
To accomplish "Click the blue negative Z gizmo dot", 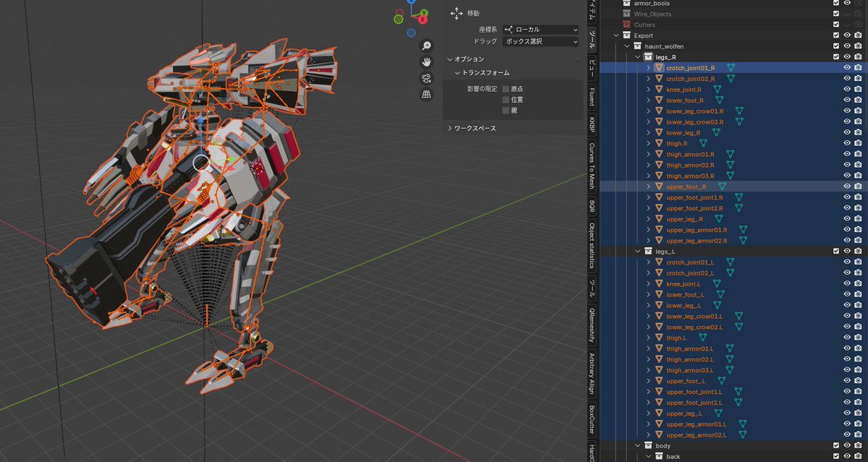I will tap(411, 33).
